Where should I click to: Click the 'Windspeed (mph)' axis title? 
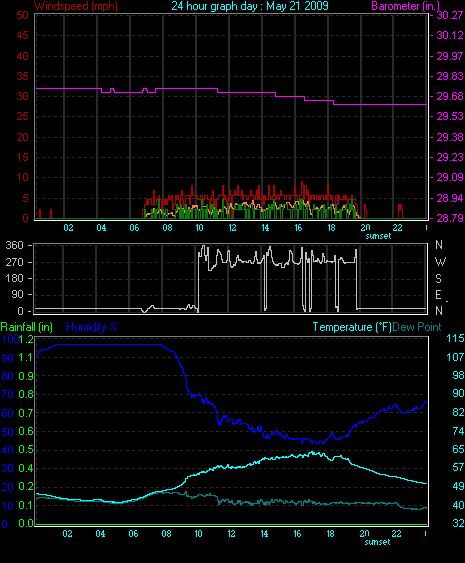point(76,6)
